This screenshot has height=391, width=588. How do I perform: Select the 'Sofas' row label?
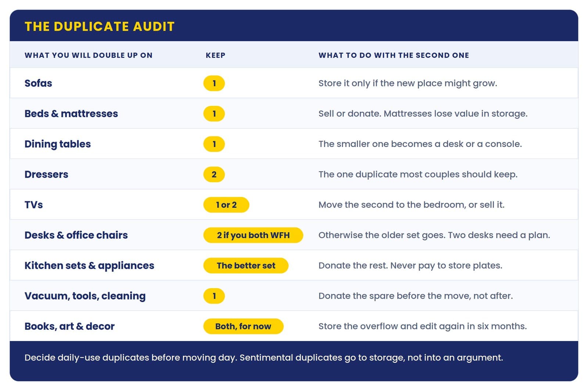point(38,83)
